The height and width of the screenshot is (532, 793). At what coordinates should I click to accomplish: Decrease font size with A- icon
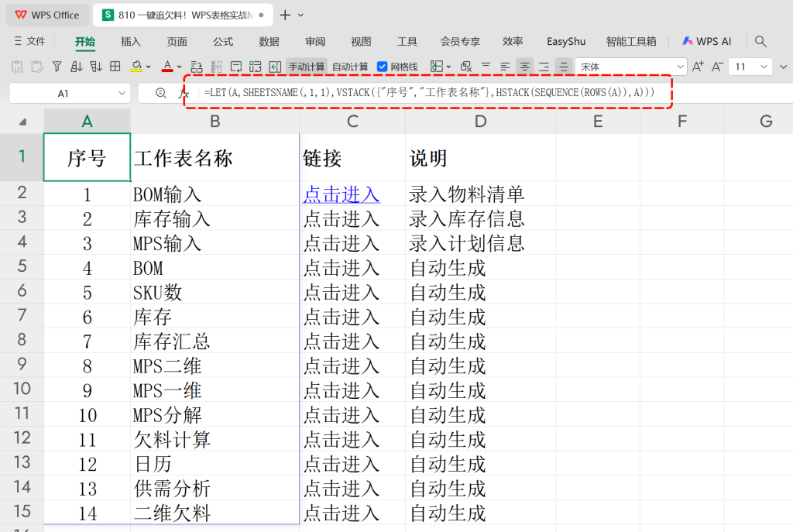click(717, 67)
